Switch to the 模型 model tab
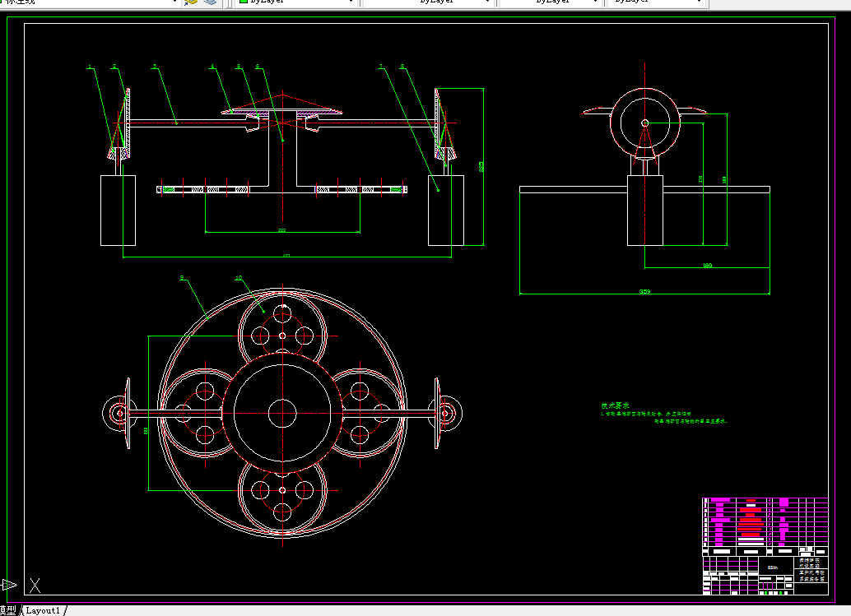851x616 pixels. pyautogui.click(x=8, y=610)
